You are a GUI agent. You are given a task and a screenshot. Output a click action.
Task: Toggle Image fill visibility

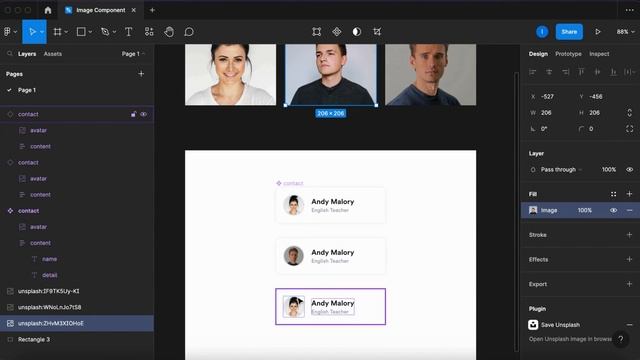click(613, 210)
